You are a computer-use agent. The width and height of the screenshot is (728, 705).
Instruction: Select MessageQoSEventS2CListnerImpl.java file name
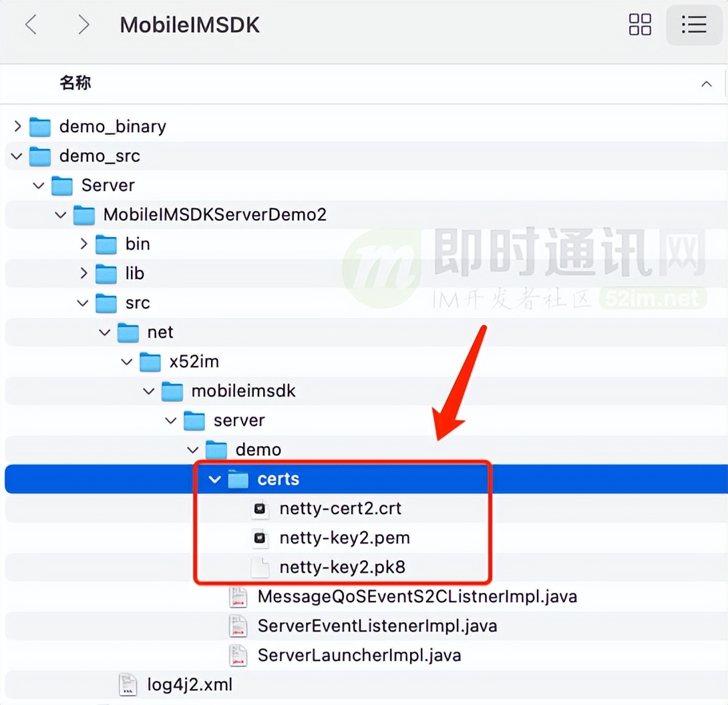[x=417, y=596]
